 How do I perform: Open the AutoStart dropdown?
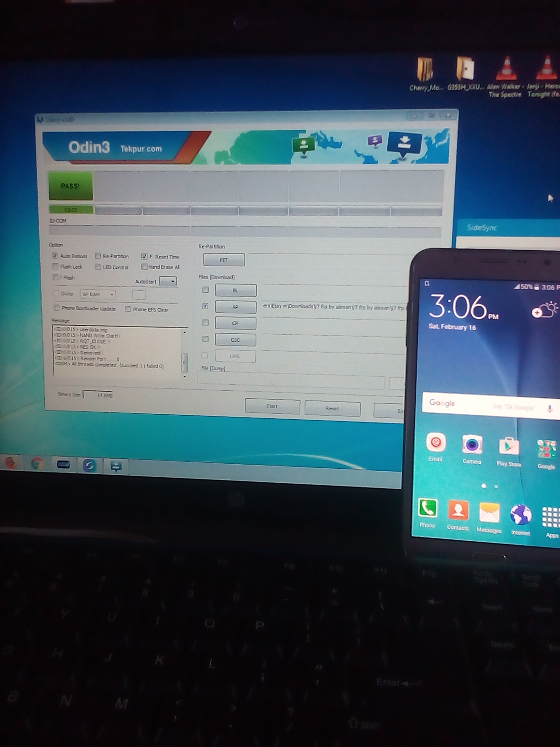(168, 281)
